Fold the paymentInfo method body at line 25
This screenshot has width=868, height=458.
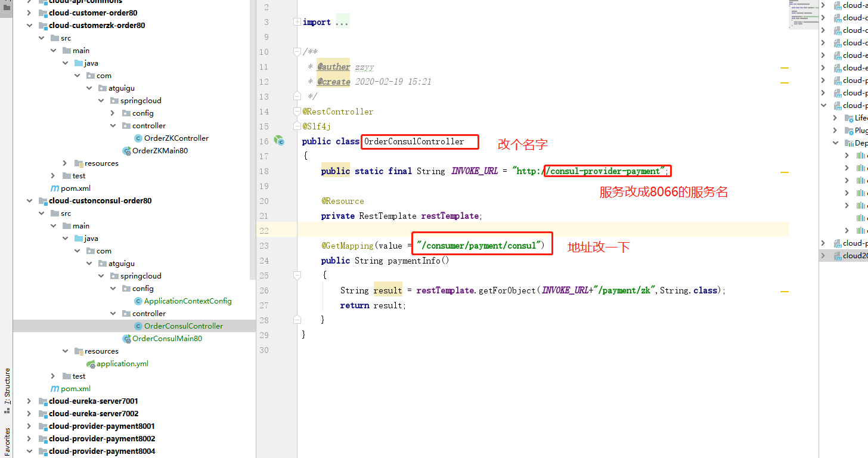[x=297, y=276]
